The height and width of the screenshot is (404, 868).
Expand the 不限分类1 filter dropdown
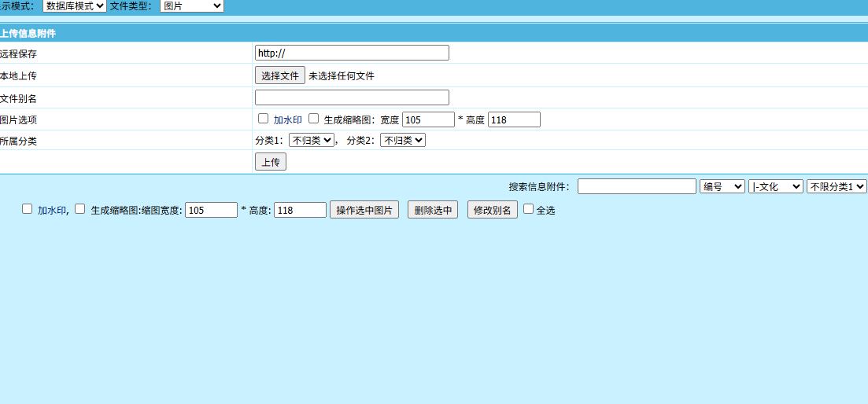click(x=837, y=186)
